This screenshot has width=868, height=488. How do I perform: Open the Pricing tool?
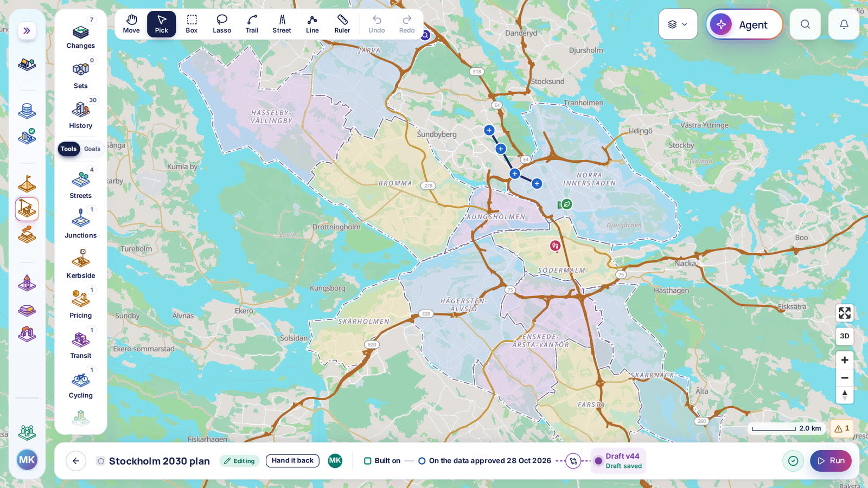click(x=81, y=304)
